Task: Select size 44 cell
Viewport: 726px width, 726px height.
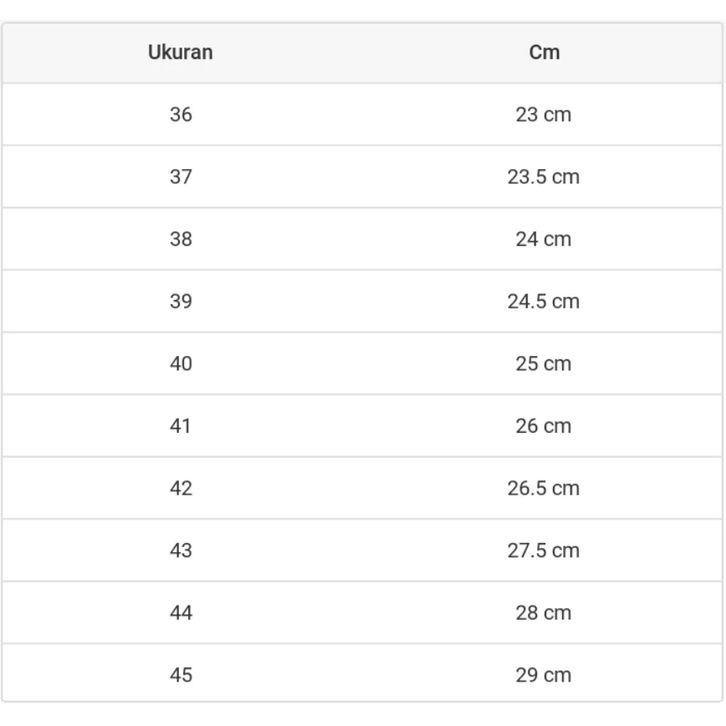Action: tap(180, 613)
